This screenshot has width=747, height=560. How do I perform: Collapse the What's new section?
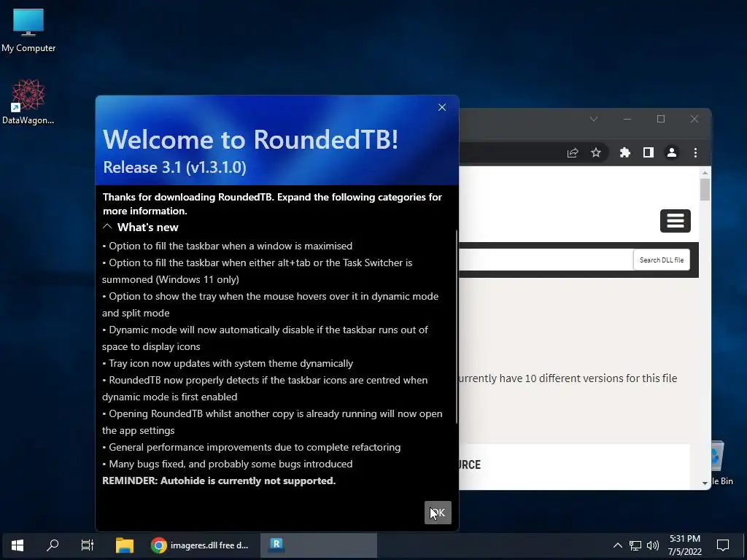(108, 227)
